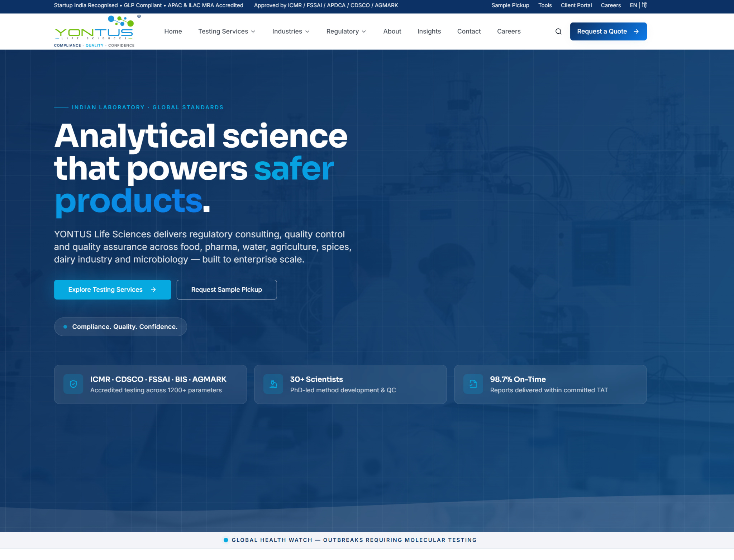Click Indian Laboratory · Global Standards tagline
The height and width of the screenshot is (560, 734).
point(147,107)
